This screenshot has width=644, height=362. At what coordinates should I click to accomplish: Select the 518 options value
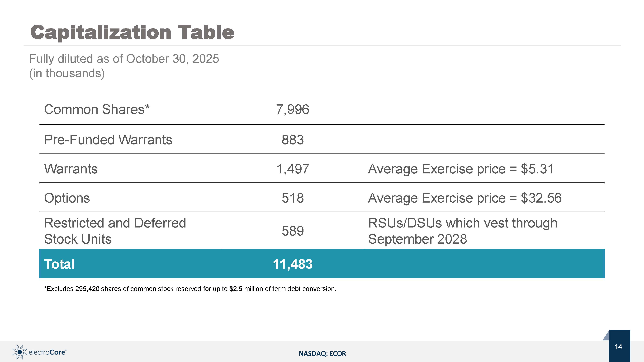[x=293, y=198]
